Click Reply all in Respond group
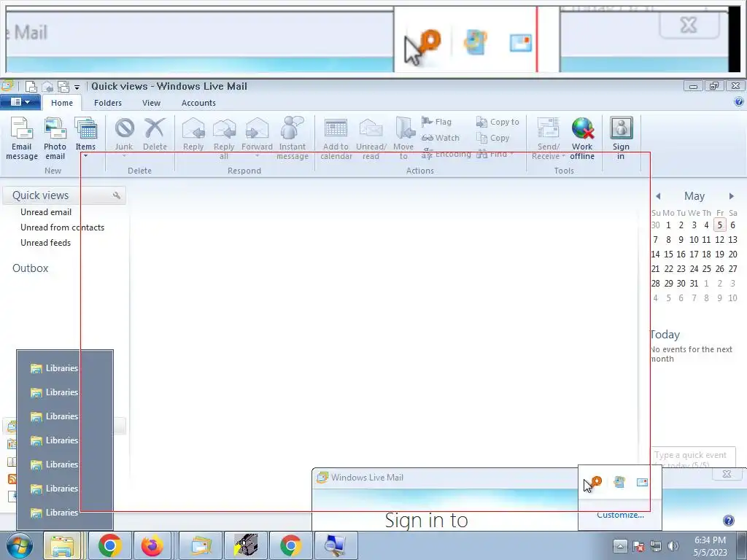Screen dimensions: 747x560 coord(224,139)
